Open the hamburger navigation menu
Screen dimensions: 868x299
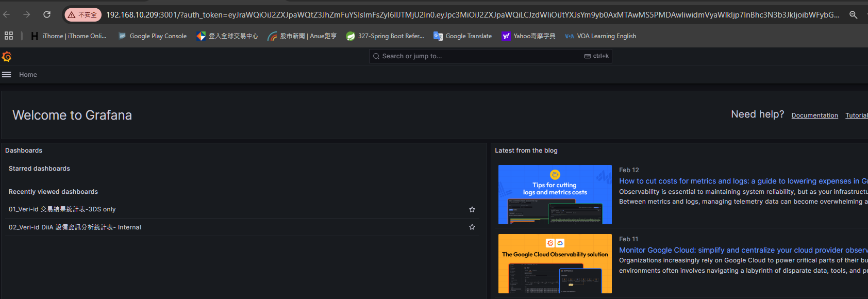(7, 75)
